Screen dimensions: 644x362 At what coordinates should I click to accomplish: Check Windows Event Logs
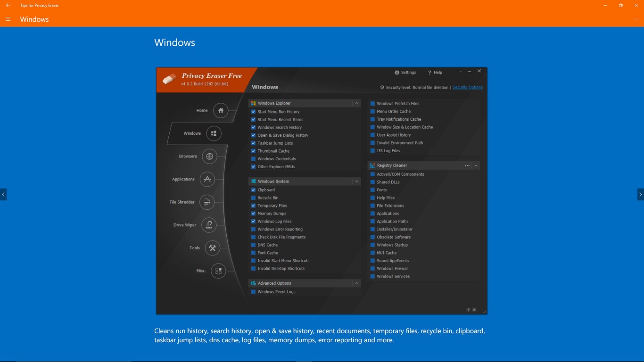click(x=254, y=292)
